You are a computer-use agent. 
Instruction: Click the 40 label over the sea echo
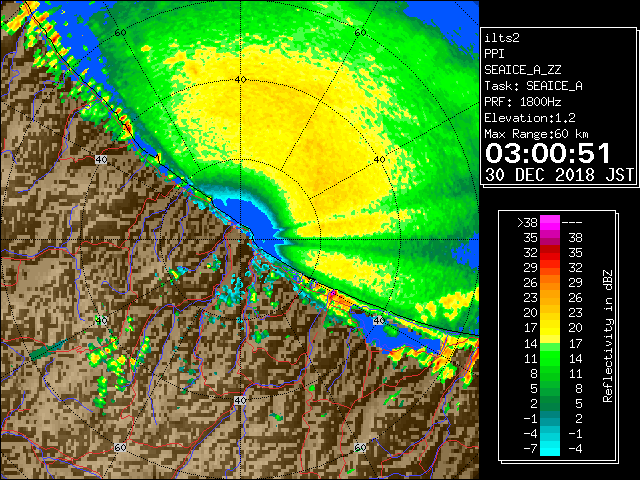click(379, 160)
